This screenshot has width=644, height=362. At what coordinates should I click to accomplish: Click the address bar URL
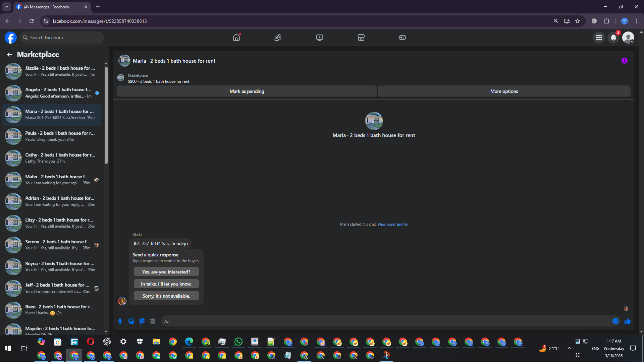click(x=100, y=21)
